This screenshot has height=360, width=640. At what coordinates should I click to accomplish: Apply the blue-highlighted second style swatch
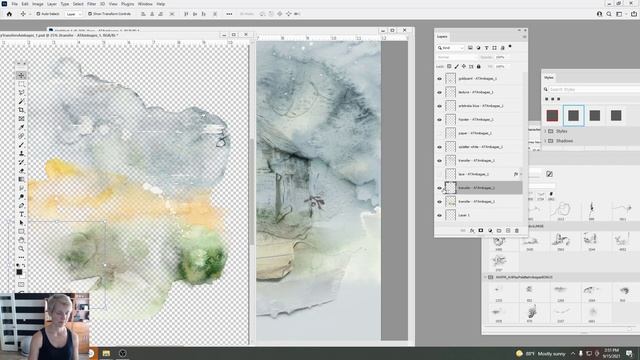point(573,116)
